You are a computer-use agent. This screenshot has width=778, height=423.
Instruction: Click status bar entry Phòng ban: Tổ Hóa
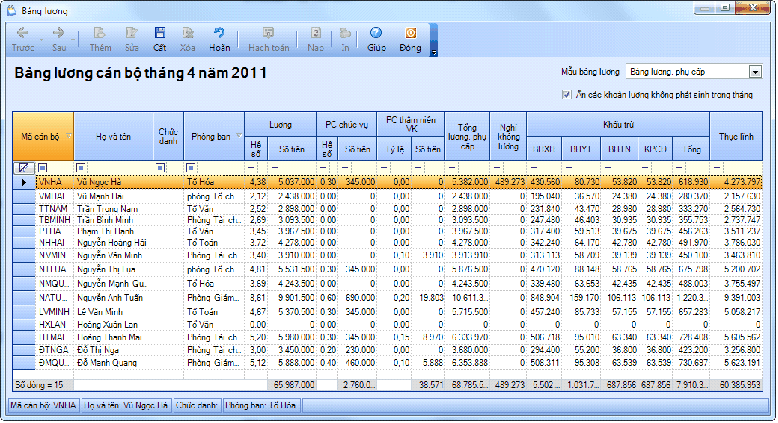(260, 406)
